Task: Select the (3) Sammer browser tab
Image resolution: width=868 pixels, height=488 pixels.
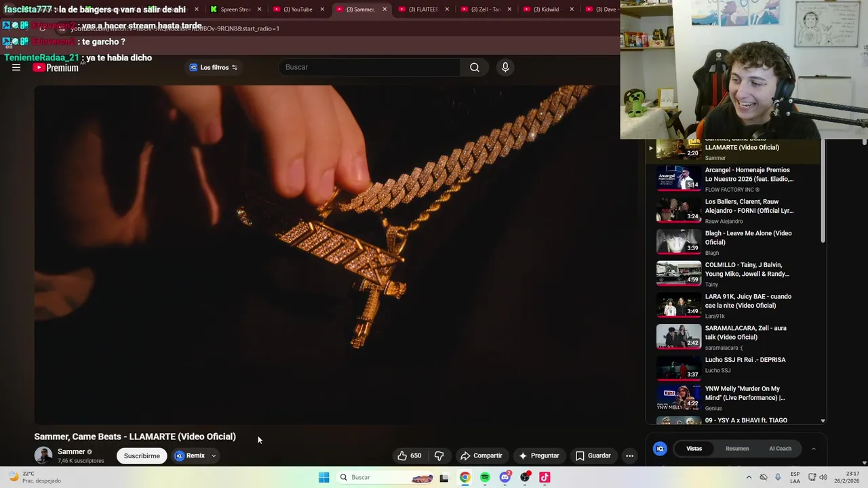Action: coord(359,9)
